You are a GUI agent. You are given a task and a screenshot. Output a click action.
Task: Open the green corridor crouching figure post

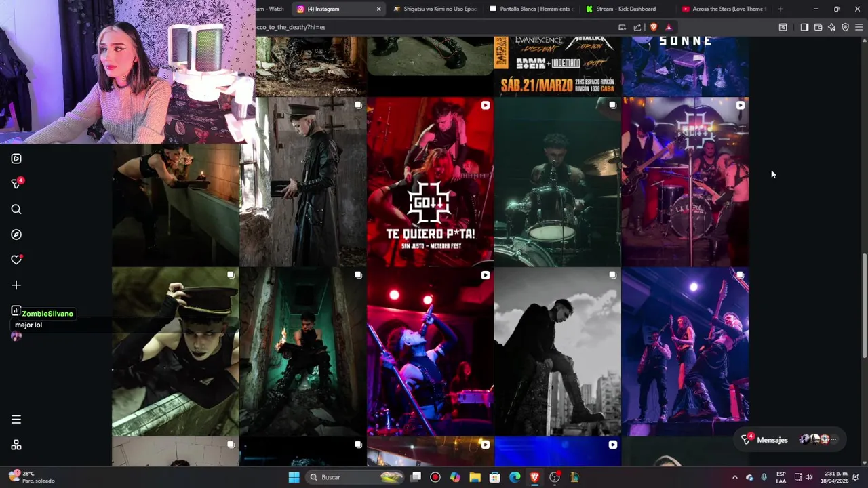coord(302,351)
